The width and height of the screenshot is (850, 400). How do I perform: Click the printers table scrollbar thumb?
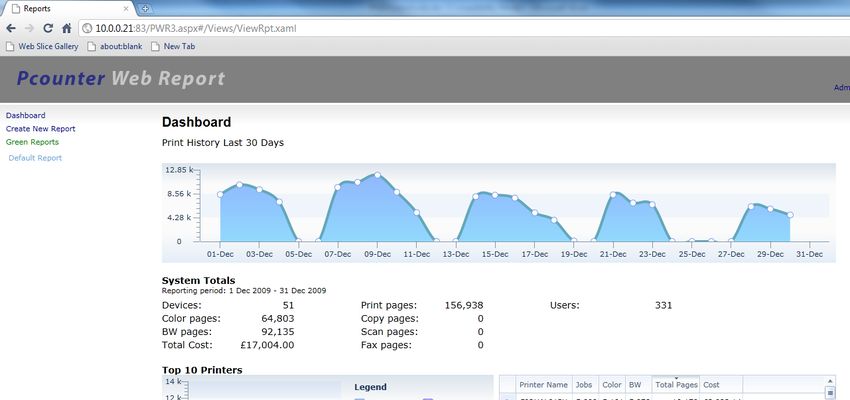[829, 392]
